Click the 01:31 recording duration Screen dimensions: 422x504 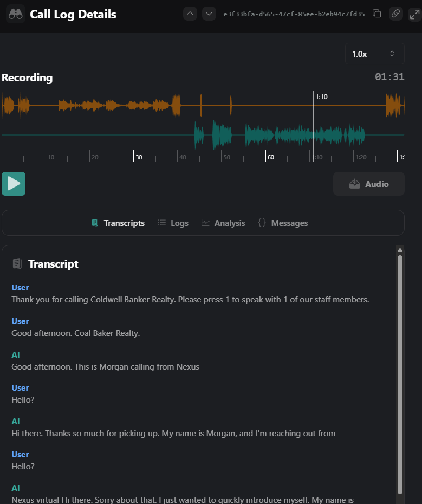click(389, 77)
